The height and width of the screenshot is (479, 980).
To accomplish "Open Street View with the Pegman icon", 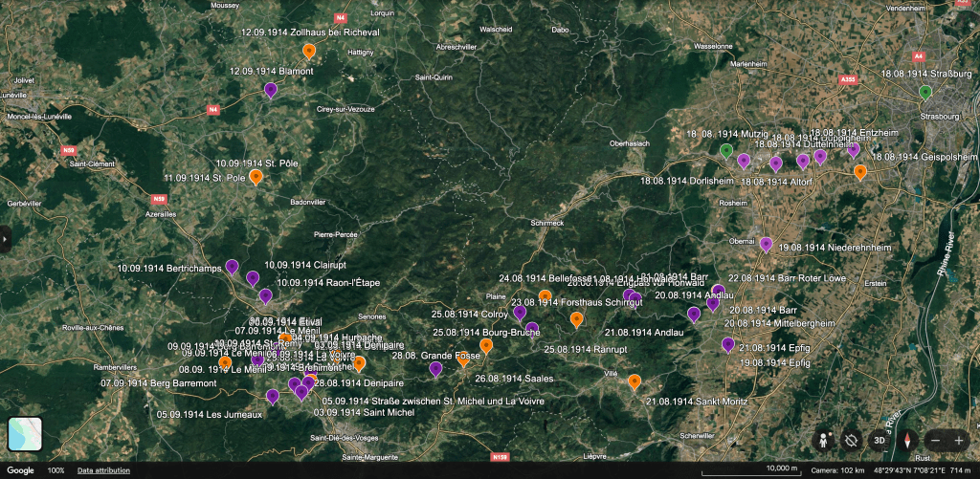I will tap(824, 440).
